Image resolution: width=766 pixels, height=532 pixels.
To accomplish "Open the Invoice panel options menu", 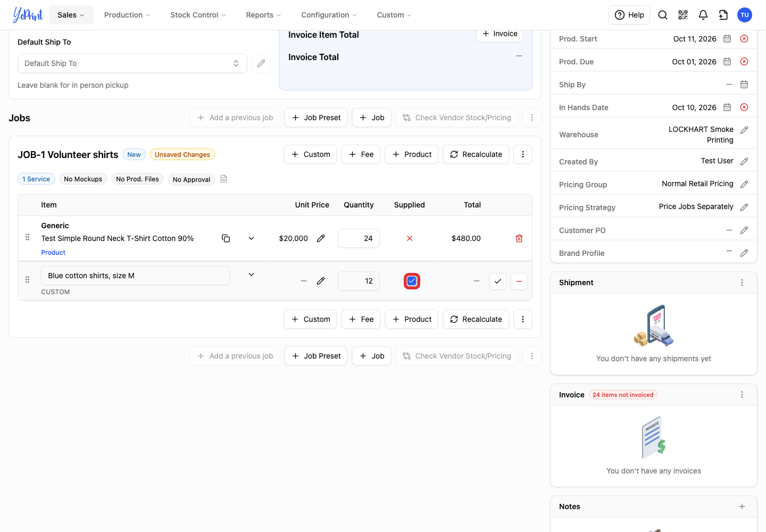I will pos(742,395).
